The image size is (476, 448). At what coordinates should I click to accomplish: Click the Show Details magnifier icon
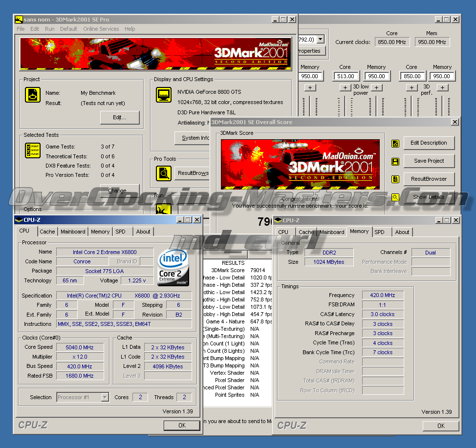(x=395, y=197)
